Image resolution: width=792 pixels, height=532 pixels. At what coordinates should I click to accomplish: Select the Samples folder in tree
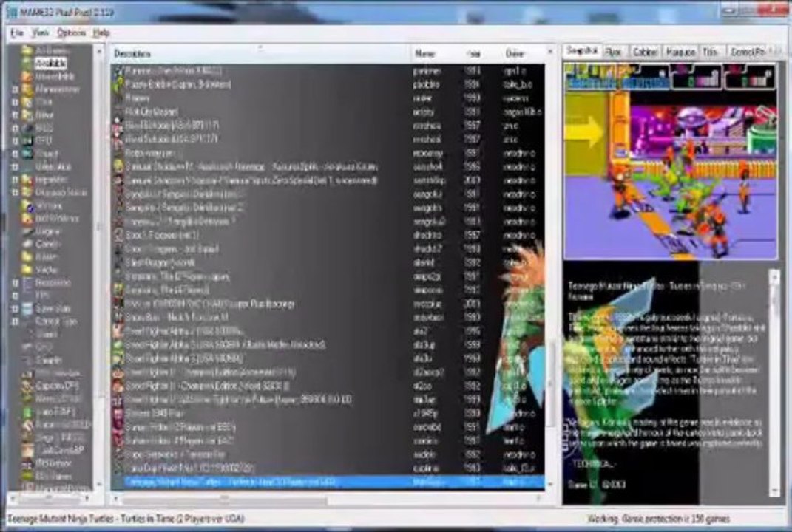49,360
